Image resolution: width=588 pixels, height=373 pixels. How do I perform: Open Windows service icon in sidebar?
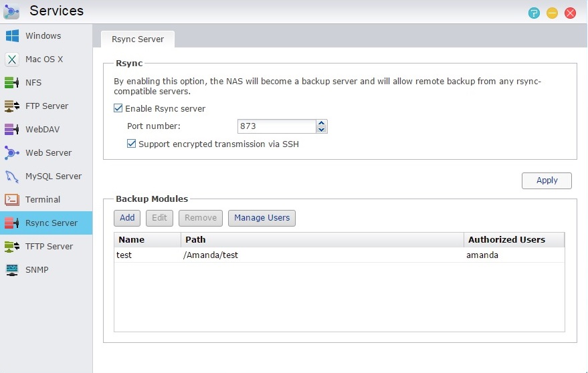point(12,35)
